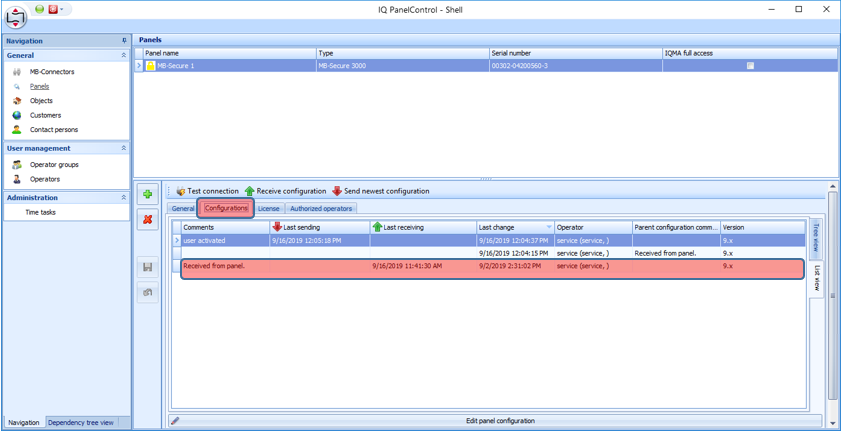Sort by Parent configuration comment column header

(x=676, y=227)
